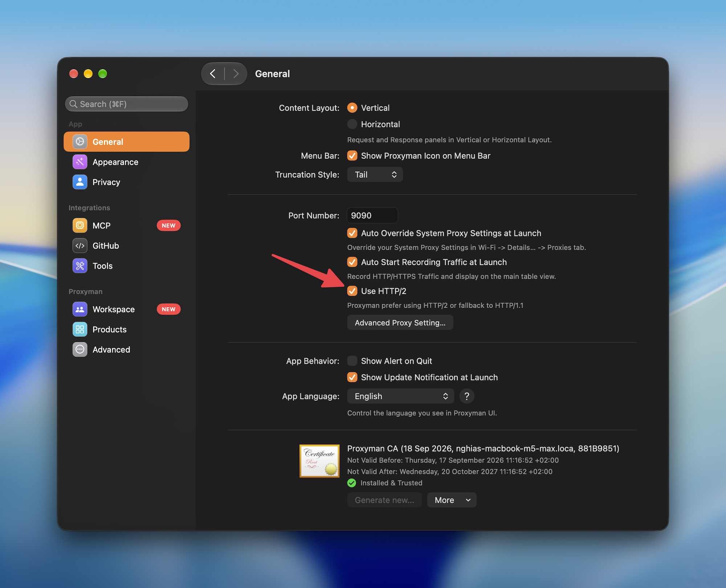This screenshot has width=726, height=588.
Task: Click the 'Request and Response panels' description
Action: coord(449,140)
